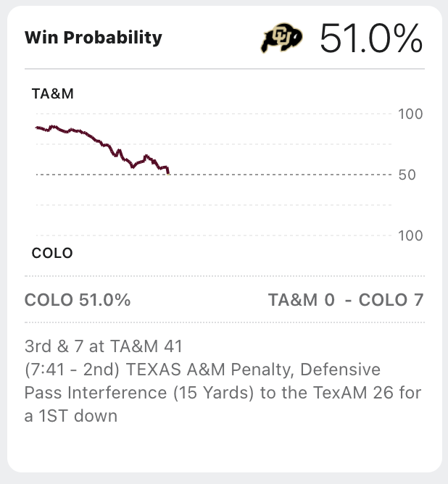Click the Colorado Buffaloes team logo
This screenshot has width=448, height=484.
283,38
